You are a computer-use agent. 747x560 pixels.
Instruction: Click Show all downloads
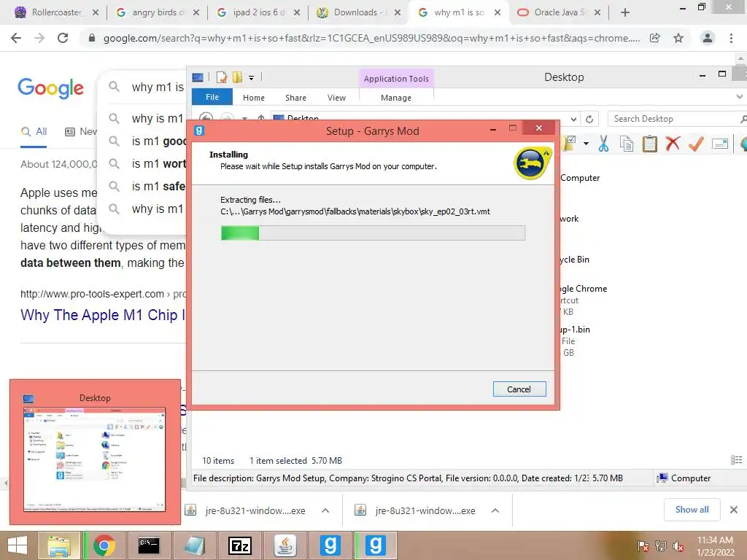pyautogui.click(x=692, y=510)
